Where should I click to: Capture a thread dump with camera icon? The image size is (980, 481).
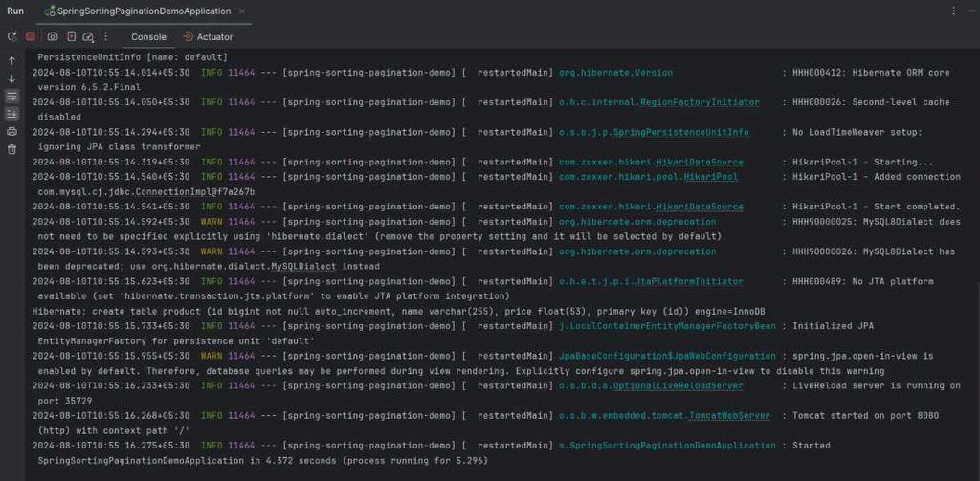coord(53,37)
